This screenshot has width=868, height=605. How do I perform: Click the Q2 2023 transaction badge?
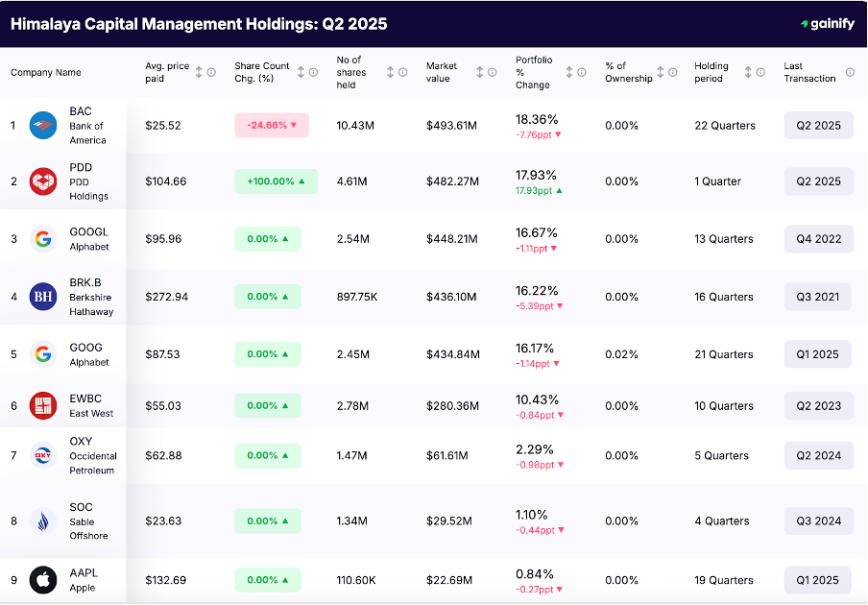[x=819, y=405]
